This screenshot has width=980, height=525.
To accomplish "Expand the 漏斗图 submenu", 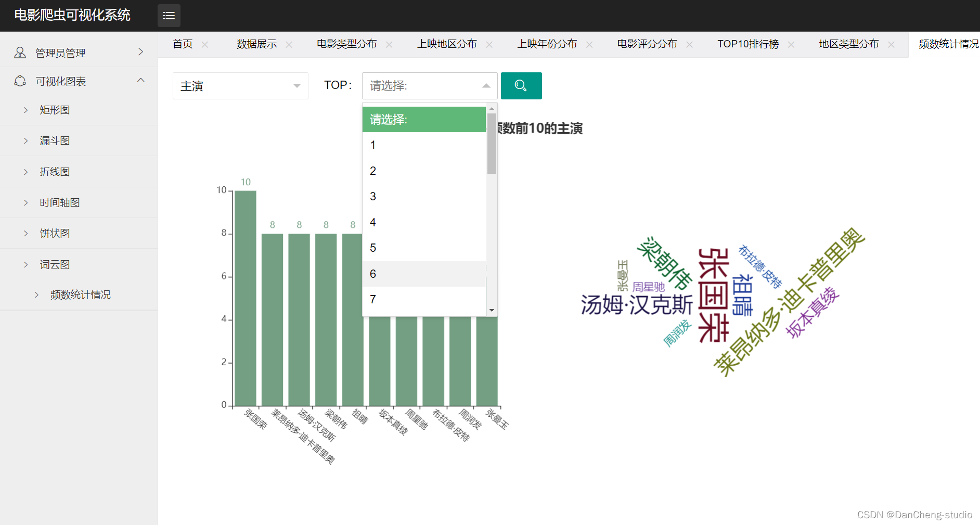I will click(x=26, y=141).
